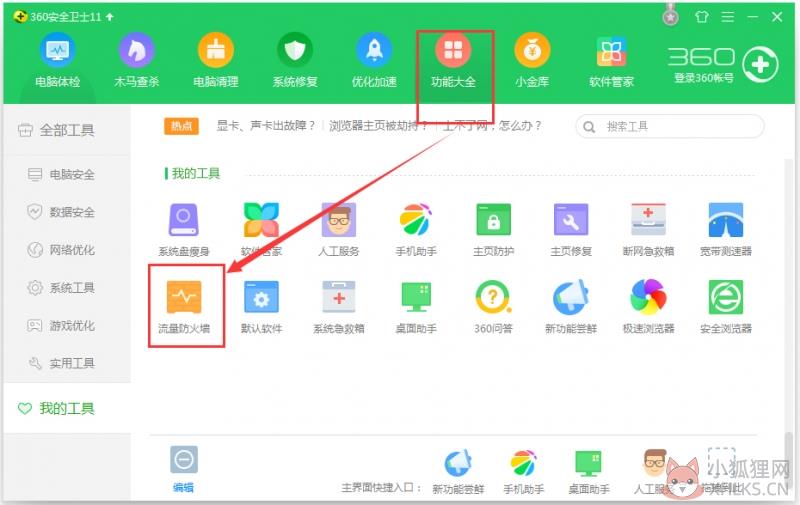Screen dimensions: 800x505
Task: Launch 主页修复 tool
Action: pos(571,230)
